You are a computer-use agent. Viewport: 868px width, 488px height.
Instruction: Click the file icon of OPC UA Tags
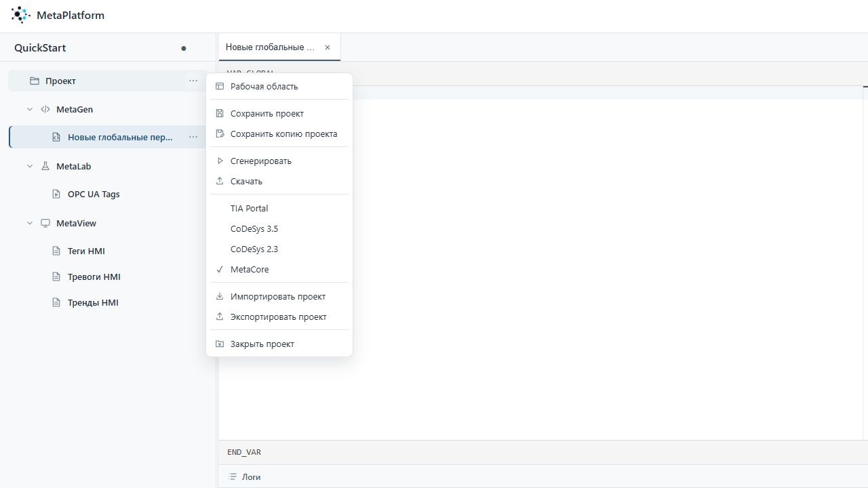pos(56,194)
